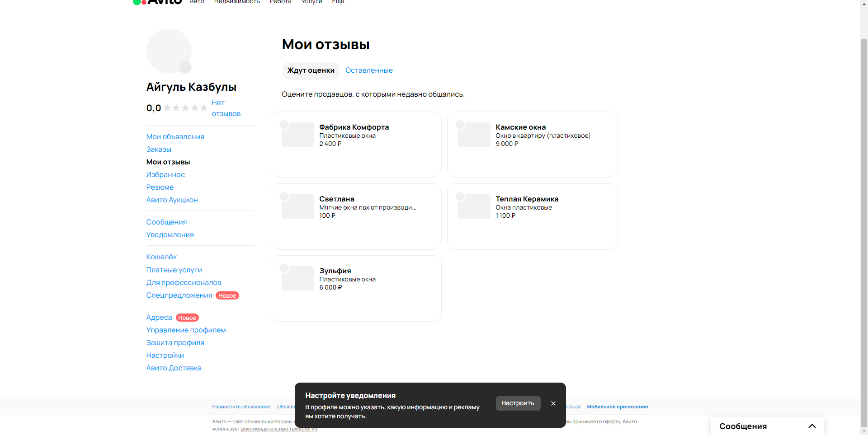The width and height of the screenshot is (868, 435).
Task: Click the rating stars under the name
Action: click(x=185, y=108)
